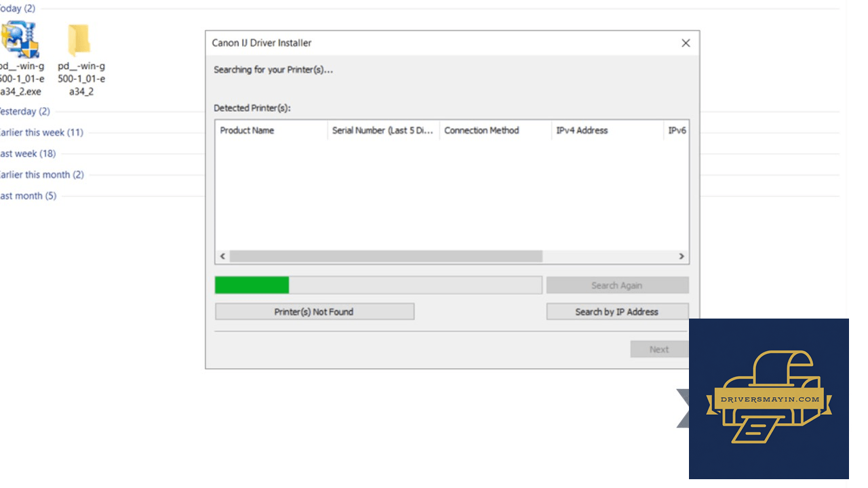Screen dimensions: 868x488
Task: Click the Searching for your Printer(s) text
Action: point(273,69)
